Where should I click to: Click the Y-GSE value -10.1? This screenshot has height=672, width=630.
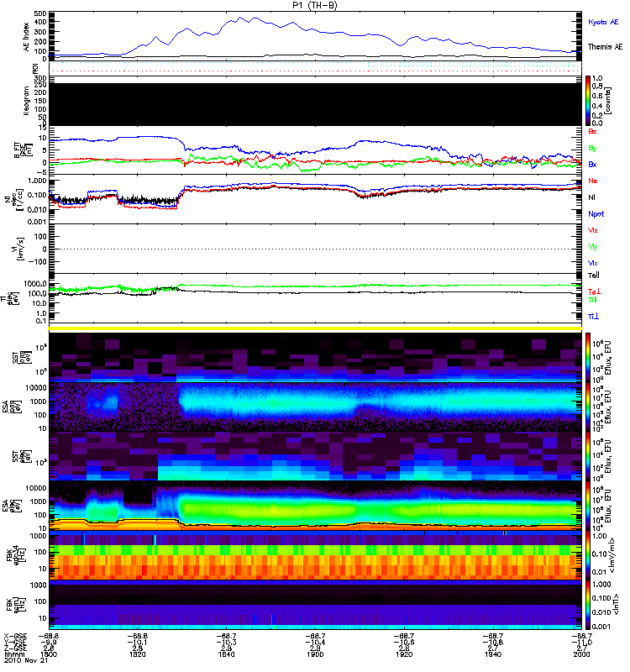(x=137, y=643)
